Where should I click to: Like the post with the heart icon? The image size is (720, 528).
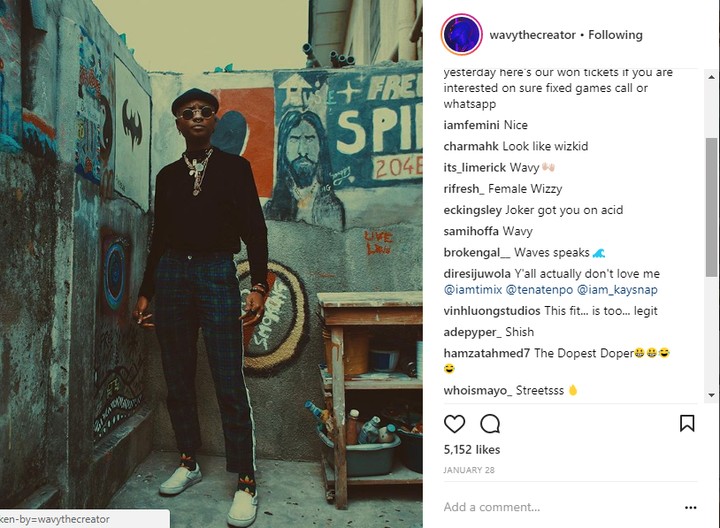[x=454, y=423]
